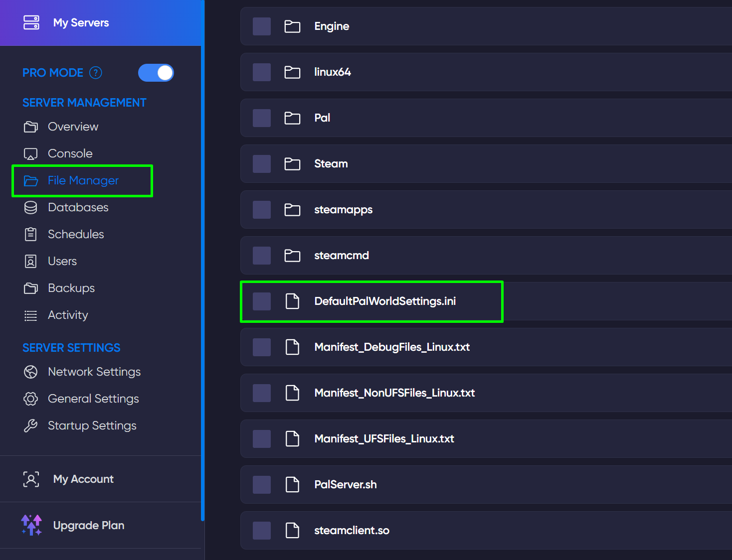Open Backups via its folder icon
The width and height of the screenshot is (732, 560).
coord(30,288)
